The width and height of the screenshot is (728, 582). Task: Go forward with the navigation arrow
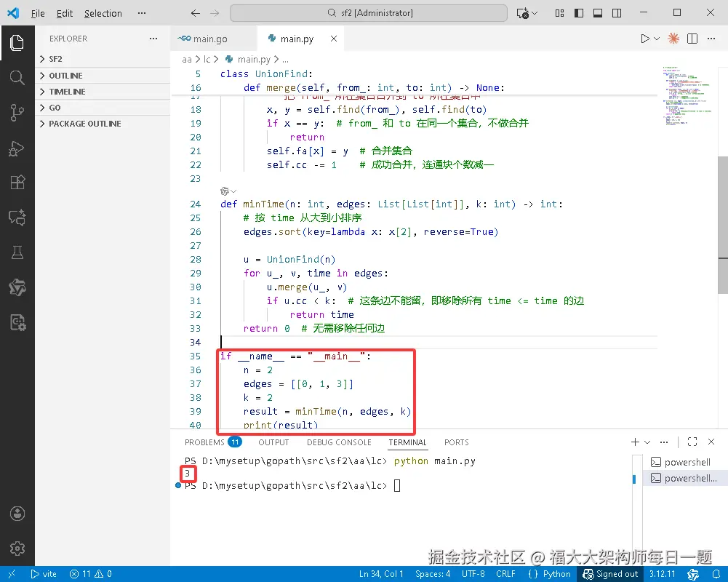[x=215, y=13]
